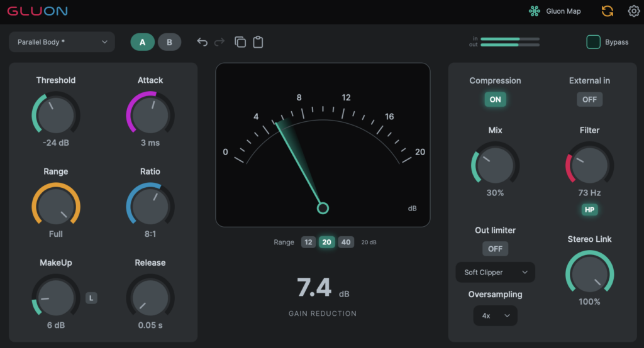Open the Parallel Body preset dropdown
Screen dimensions: 644x348
point(62,42)
